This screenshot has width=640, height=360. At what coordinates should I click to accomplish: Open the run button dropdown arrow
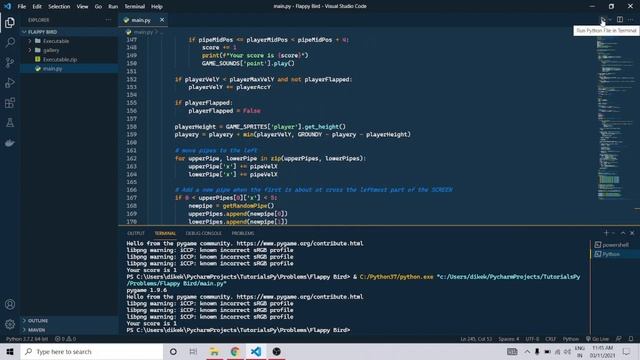610,20
